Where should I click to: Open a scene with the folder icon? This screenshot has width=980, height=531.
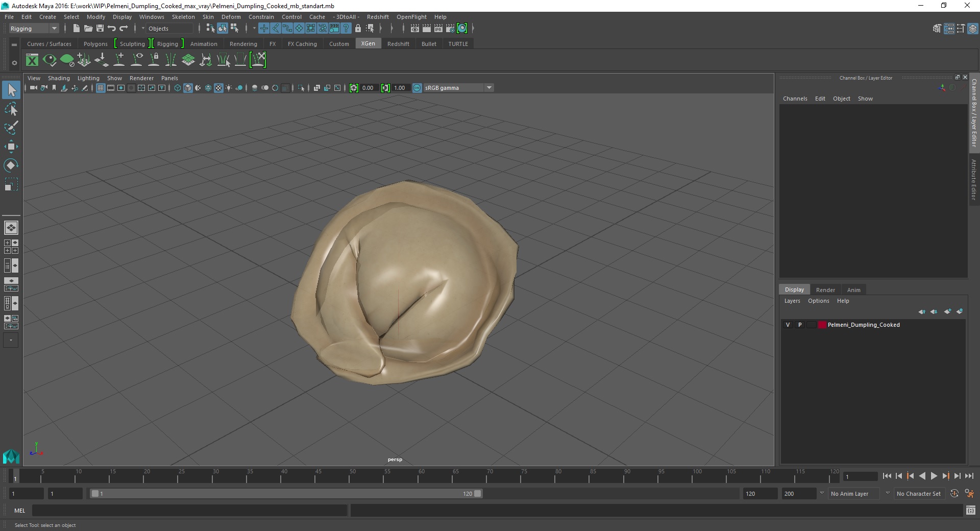click(88, 29)
